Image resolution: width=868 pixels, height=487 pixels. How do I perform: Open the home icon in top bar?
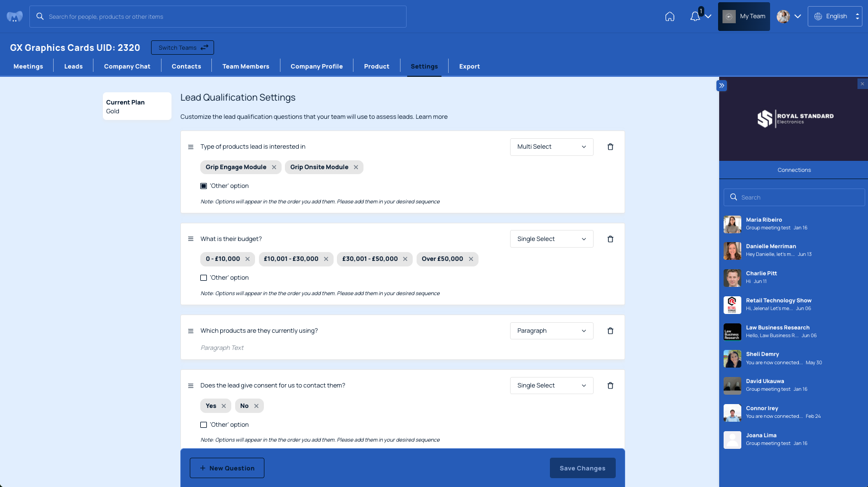pos(669,17)
